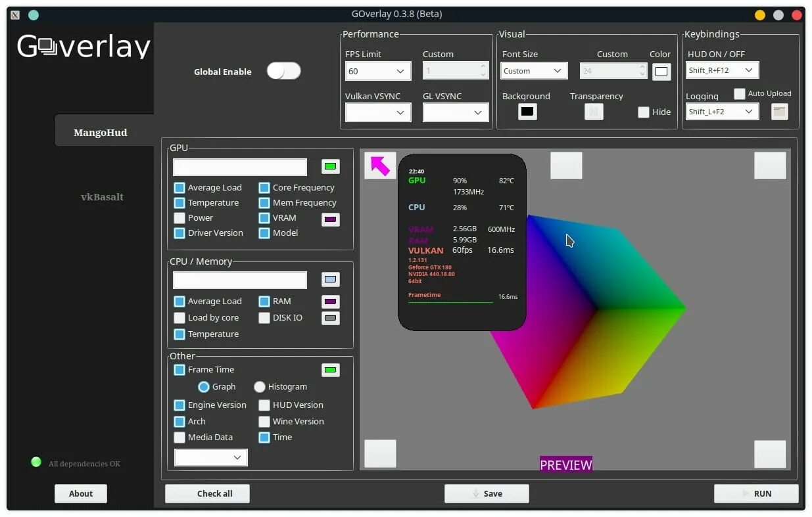Open the GL VSYNC dropdown
Viewport: 812px width, 517px height.
coord(456,112)
